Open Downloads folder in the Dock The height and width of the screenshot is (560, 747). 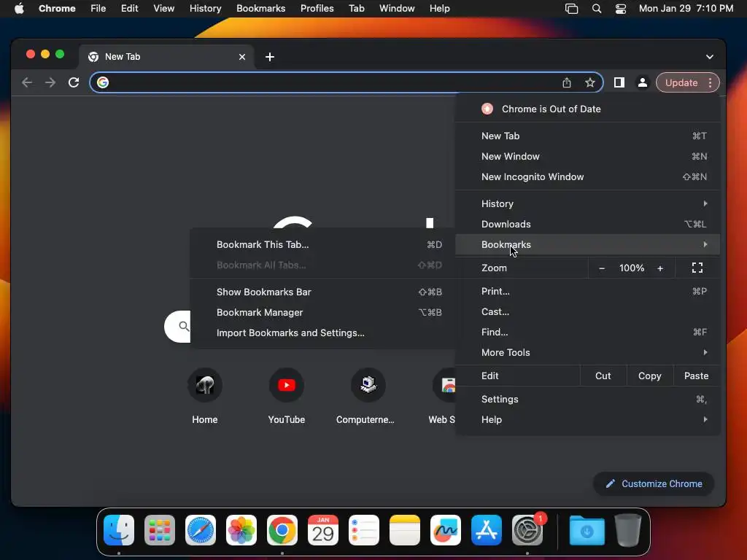(587, 530)
